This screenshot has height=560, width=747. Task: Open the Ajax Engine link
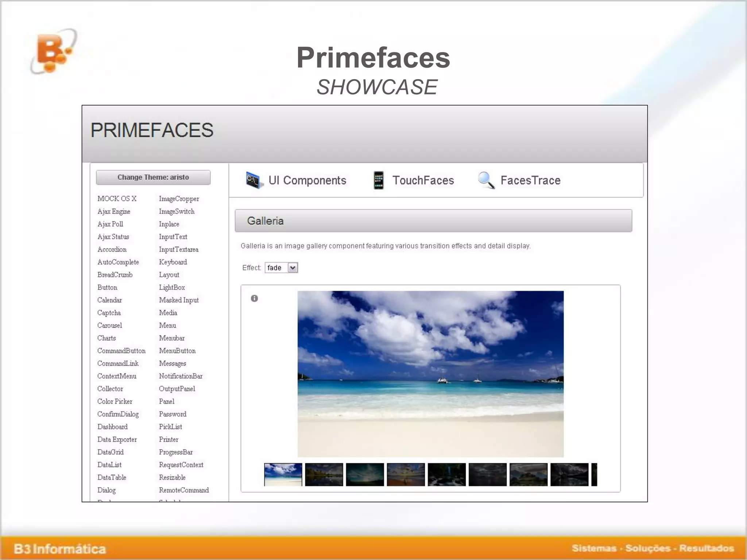coord(114,211)
